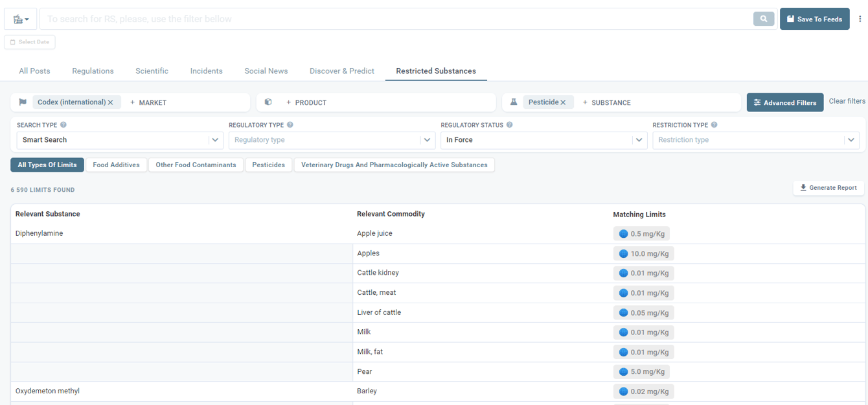Click the Clear filters link

pos(847,101)
